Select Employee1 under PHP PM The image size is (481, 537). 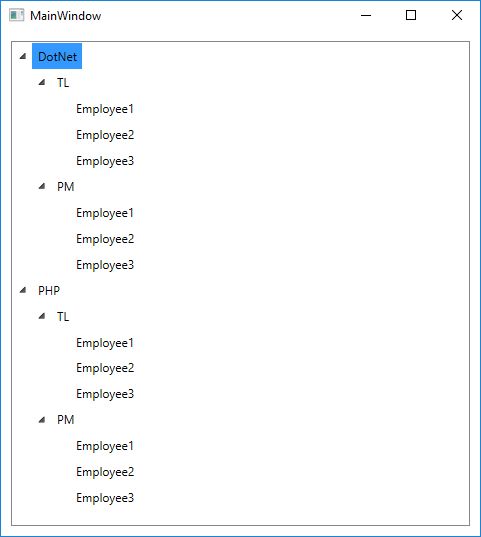[x=104, y=446]
